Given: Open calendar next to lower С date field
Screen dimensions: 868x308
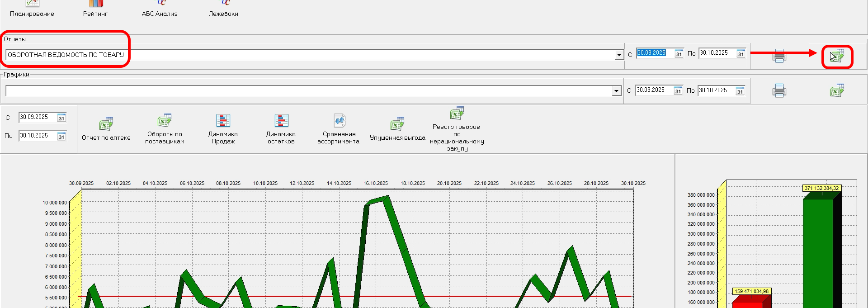Looking at the screenshot, I should click(x=61, y=118).
